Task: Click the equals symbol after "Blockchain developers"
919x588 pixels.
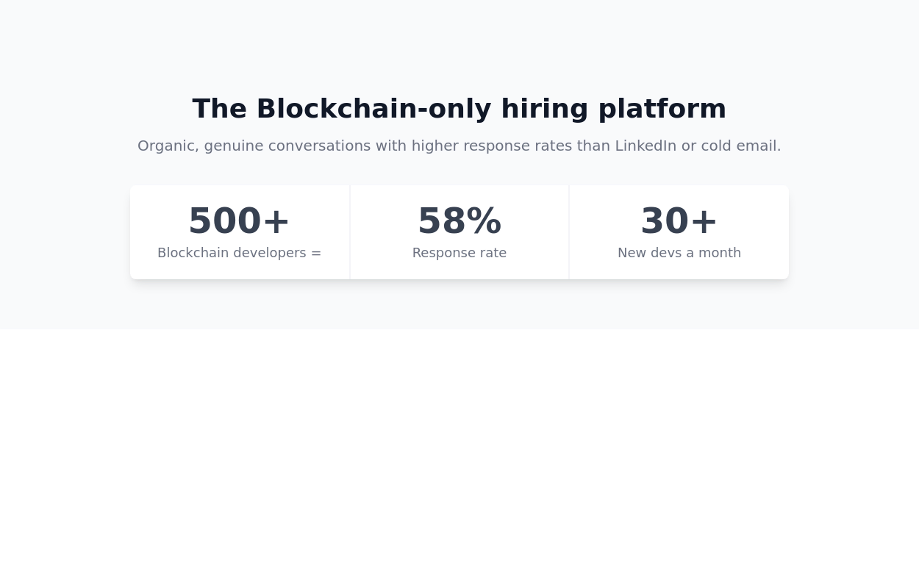Action: [316, 253]
